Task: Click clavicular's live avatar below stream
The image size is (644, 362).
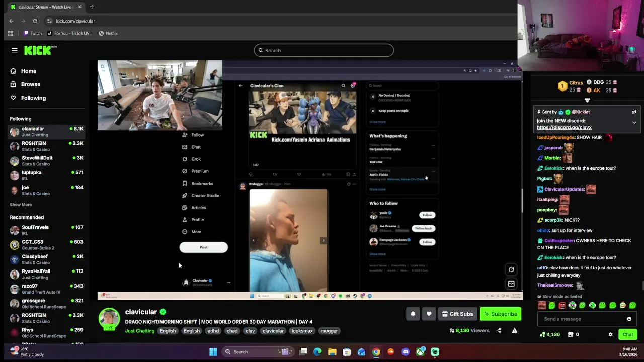Action: pyautogui.click(x=109, y=319)
